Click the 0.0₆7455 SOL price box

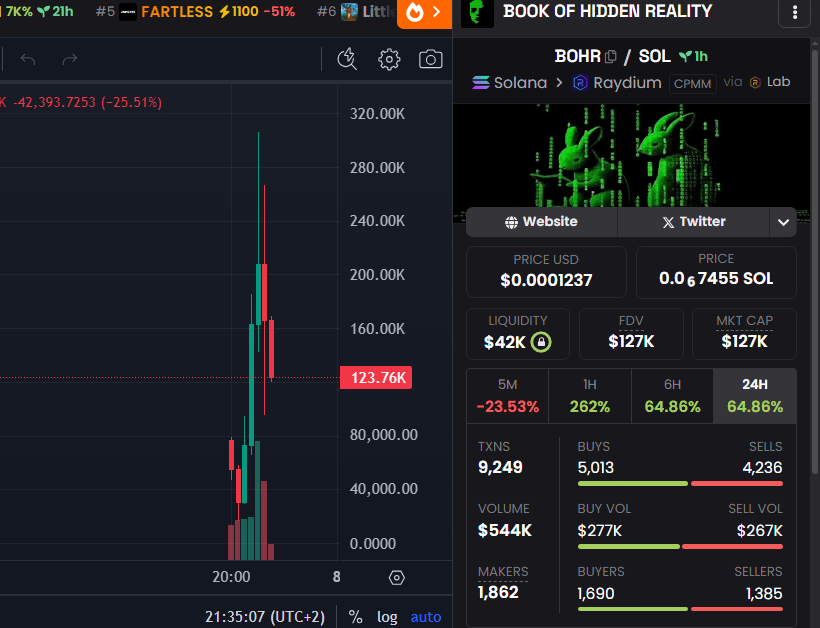click(716, 272)
